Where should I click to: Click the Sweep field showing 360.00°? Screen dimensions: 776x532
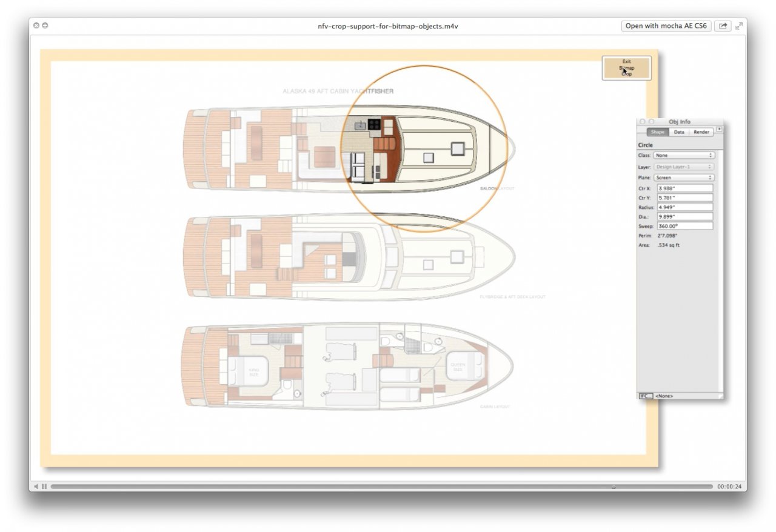tap(685, 226)
